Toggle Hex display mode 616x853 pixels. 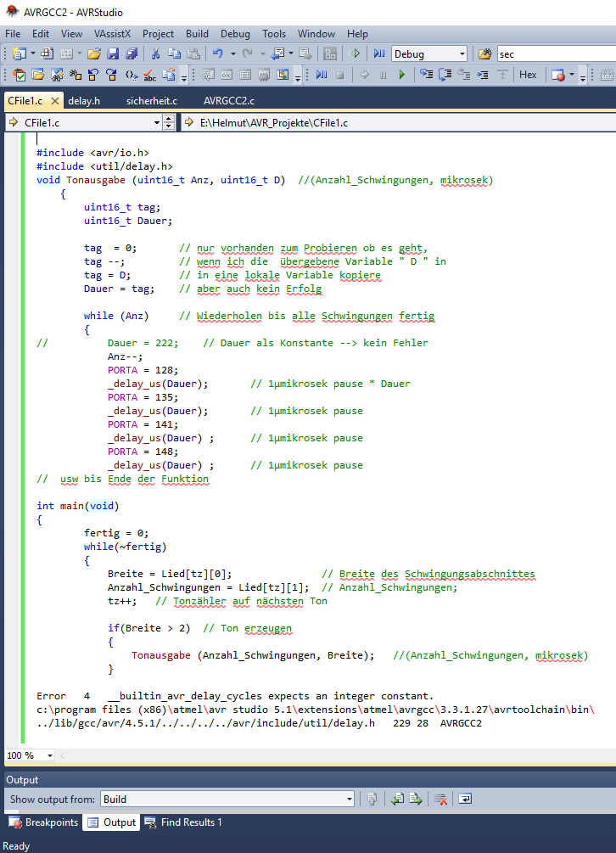coord(528,75)
